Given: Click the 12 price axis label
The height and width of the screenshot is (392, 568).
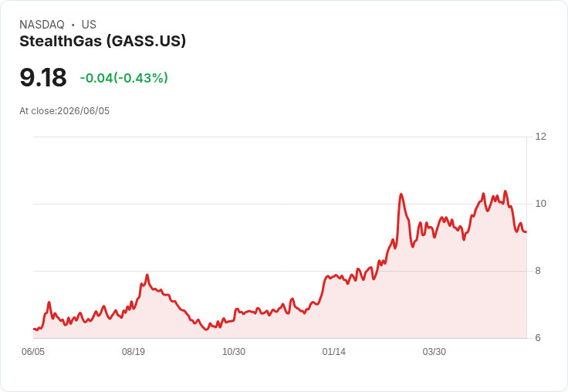Looking at the screenshot, I should click(540, 137).
